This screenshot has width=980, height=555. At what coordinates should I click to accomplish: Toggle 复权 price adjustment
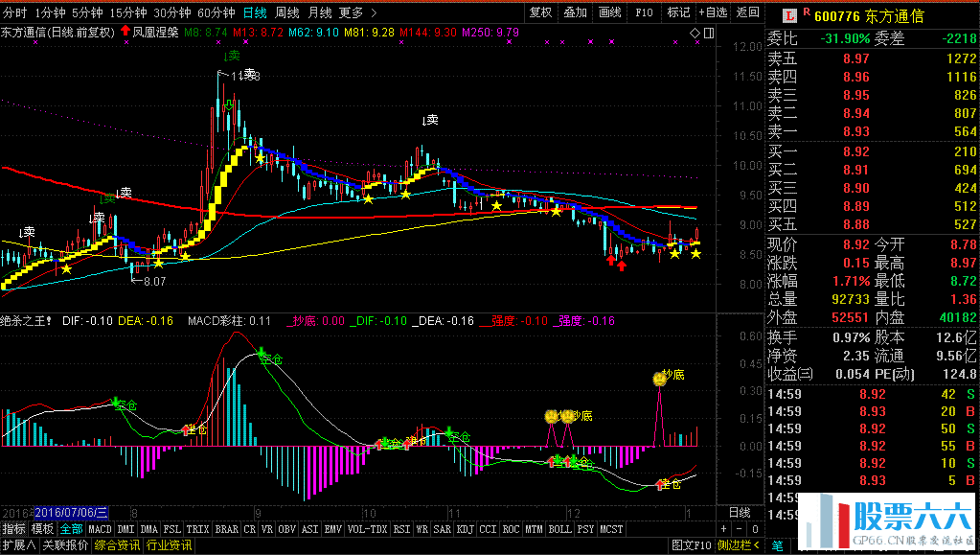click(540, 12)
